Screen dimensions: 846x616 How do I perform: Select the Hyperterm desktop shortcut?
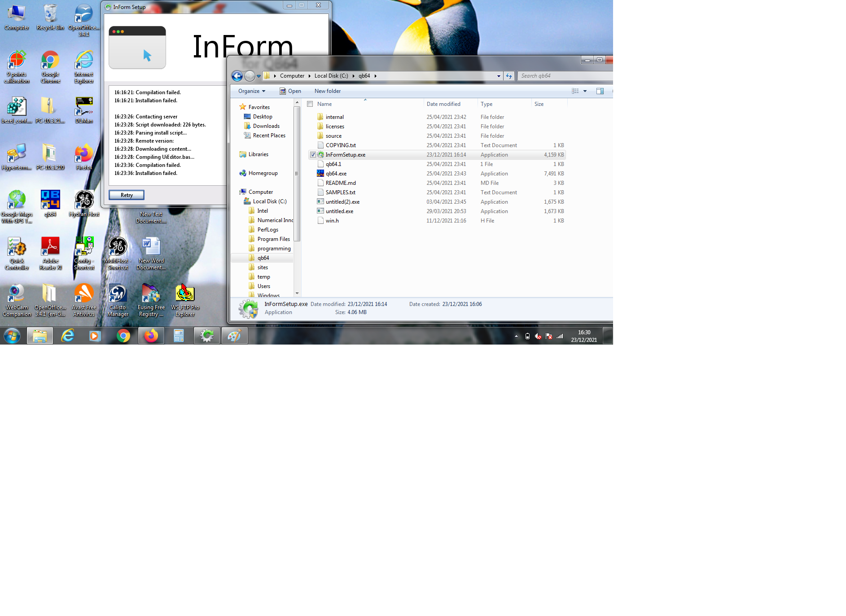(x=17, y=157)
